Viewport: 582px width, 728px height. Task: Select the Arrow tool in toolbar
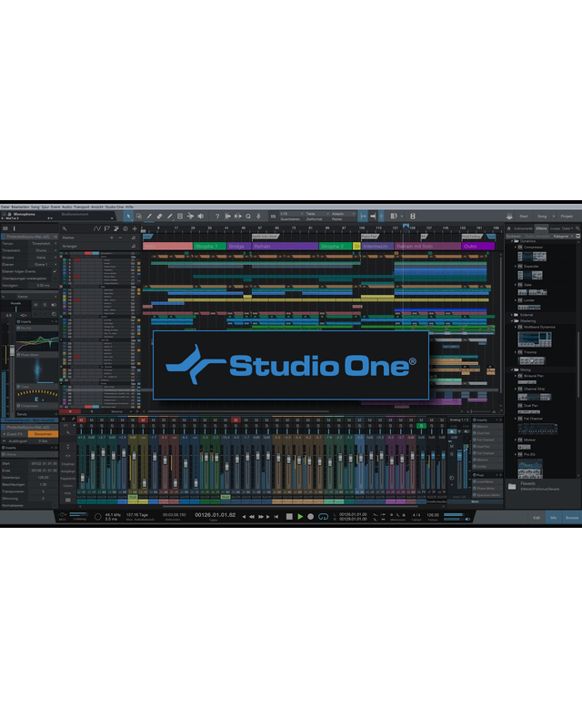coord(128,217)
